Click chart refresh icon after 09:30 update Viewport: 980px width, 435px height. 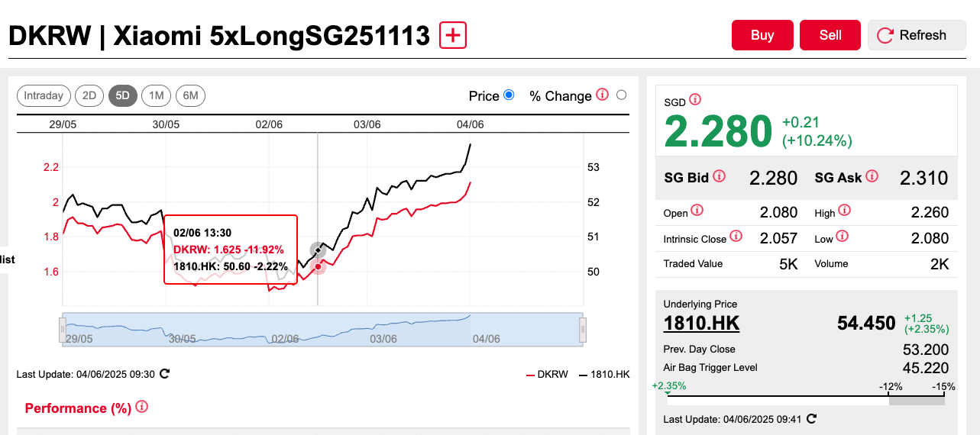pos(164,374)
